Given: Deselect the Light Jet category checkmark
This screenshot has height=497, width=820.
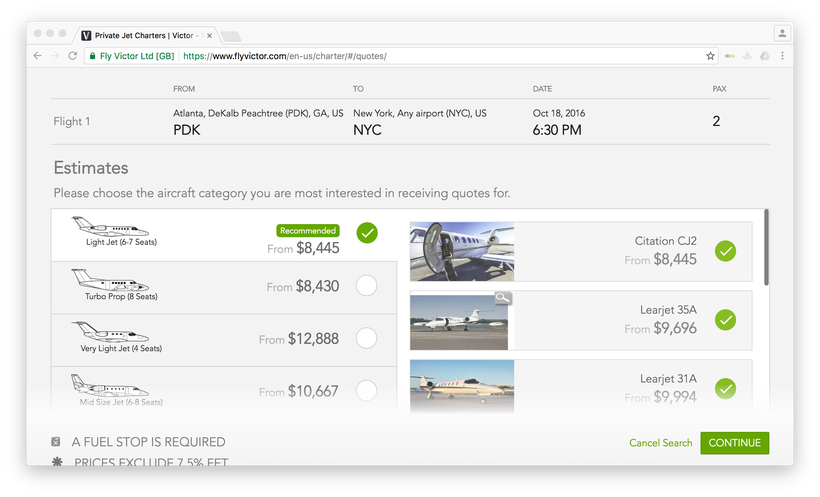Looking at the screenshot, I should [x=367, y=233].
